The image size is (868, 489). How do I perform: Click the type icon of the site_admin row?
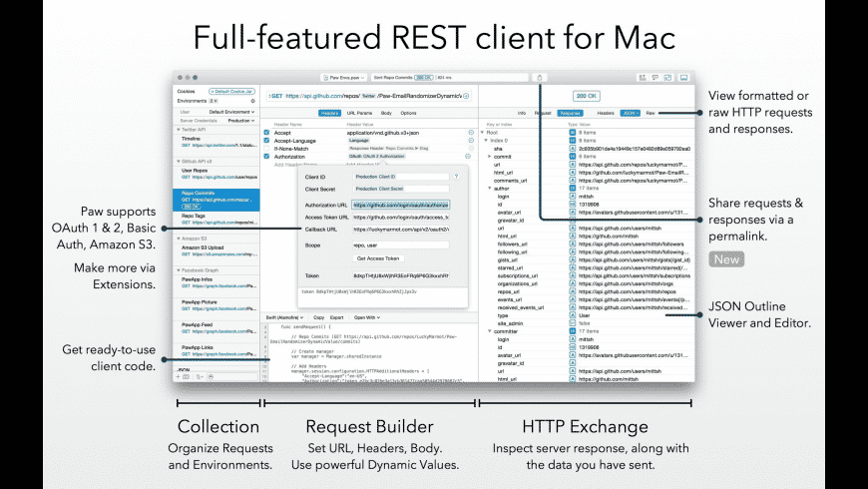[x=573, y=323]
